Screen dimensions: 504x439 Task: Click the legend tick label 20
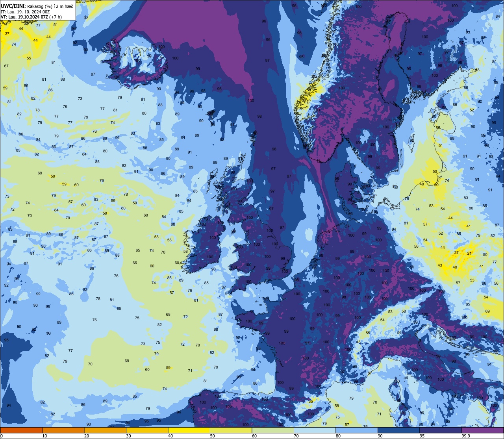coord(87,436)
